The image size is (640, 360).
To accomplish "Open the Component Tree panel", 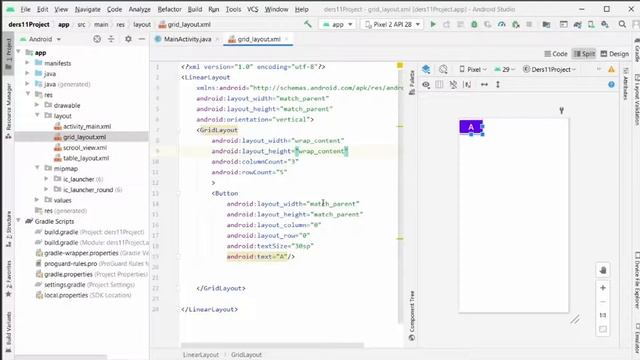I will tap(412, 316).
